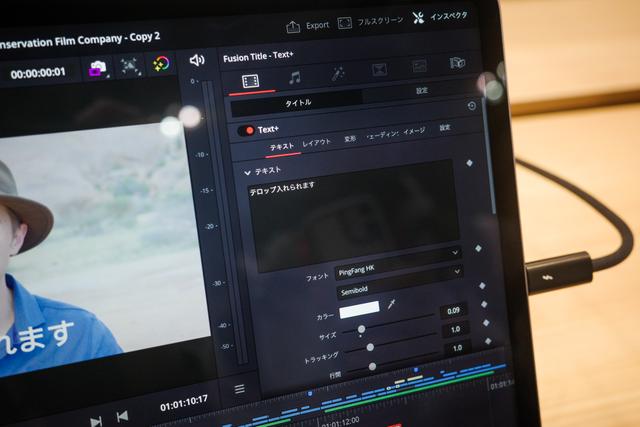This screenshot has width=640, height=427.
Task: Click the white カラー color swatch
Action: [x=359, y=309]
